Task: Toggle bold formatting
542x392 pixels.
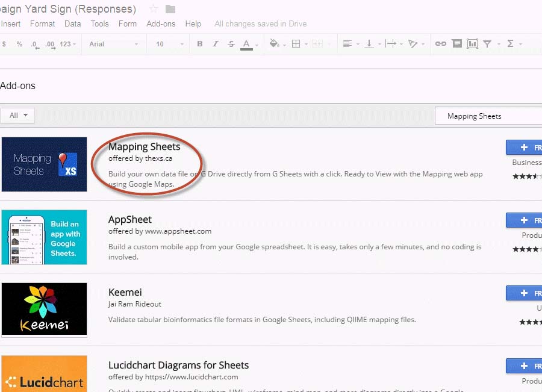Action: coord(200,44)
